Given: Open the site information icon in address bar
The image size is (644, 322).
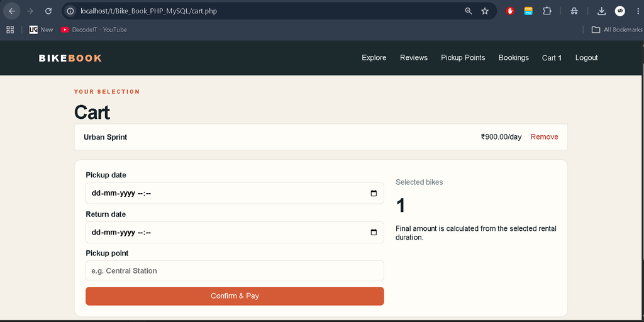Looking at the screenshot, I should click(70, 11).
